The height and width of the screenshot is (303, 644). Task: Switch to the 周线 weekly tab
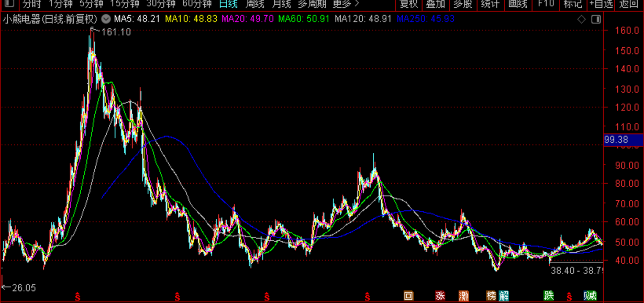click(255, 4)
